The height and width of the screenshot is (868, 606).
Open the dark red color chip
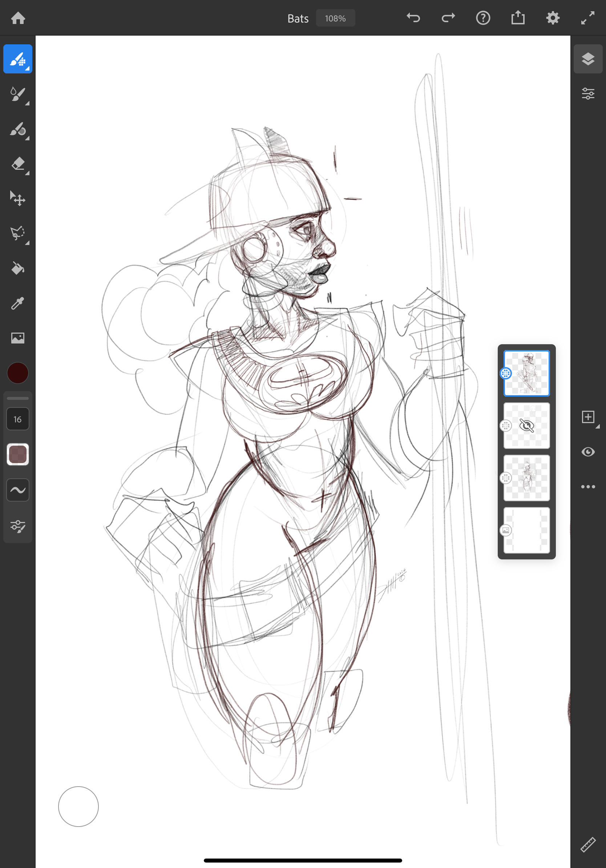coord(18,373)
